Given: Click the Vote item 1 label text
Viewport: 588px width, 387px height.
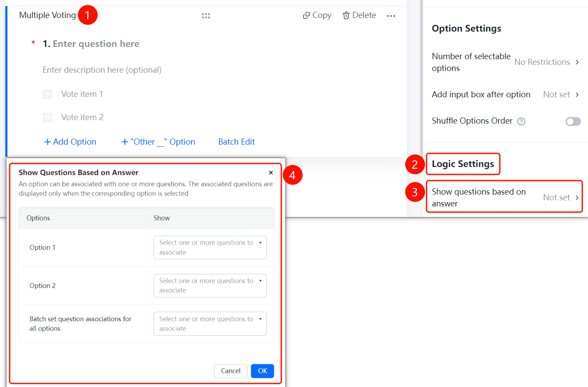Looking at the screenshot, I should [x=82, y=94].
